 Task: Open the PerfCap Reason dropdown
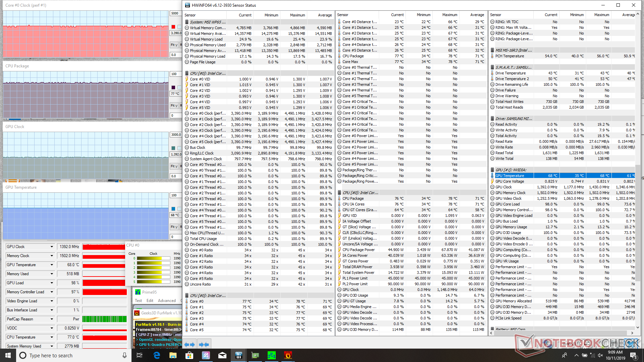pyautogui.click(x=52, y=319)
